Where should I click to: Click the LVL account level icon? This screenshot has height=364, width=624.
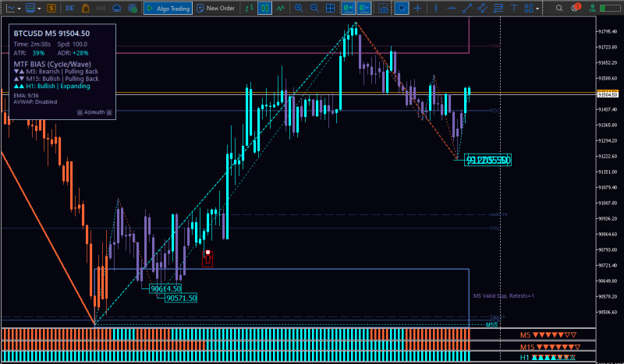[593, 8]
